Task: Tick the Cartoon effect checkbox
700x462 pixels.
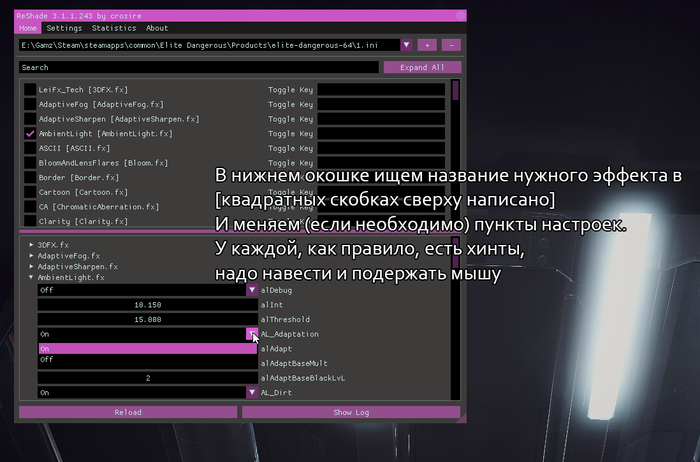Action: click(x=30, y=192)
